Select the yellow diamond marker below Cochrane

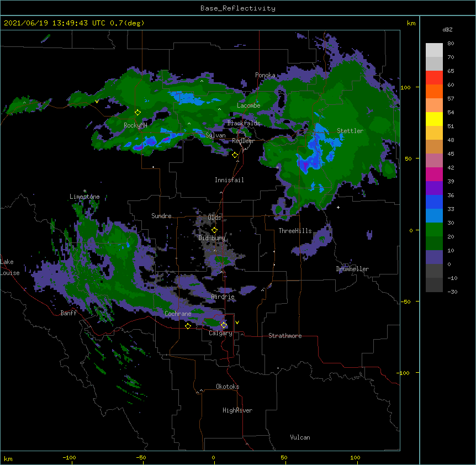188,326
